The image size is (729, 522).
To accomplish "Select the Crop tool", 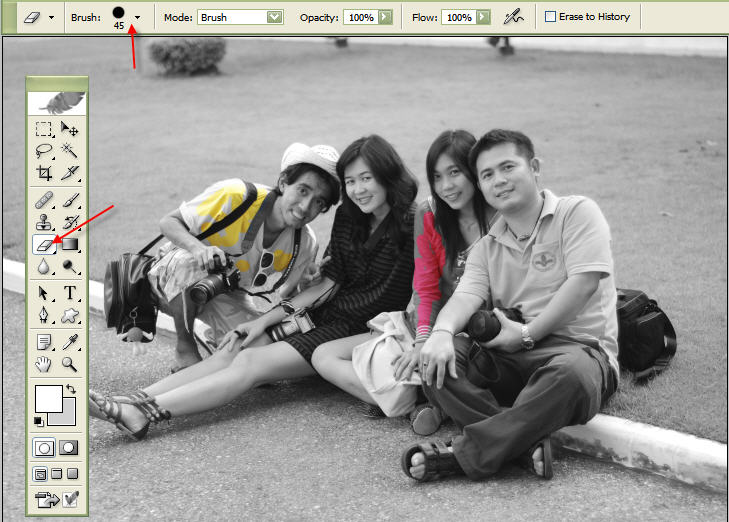I will click(x=44, y=173).
